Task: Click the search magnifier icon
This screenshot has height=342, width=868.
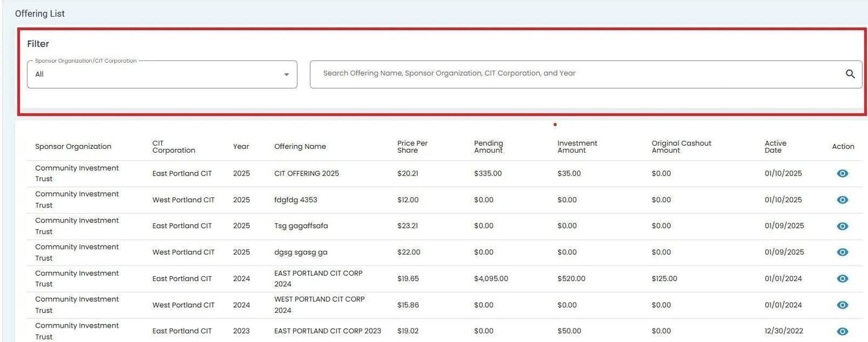Action: [x=850, y=74]
